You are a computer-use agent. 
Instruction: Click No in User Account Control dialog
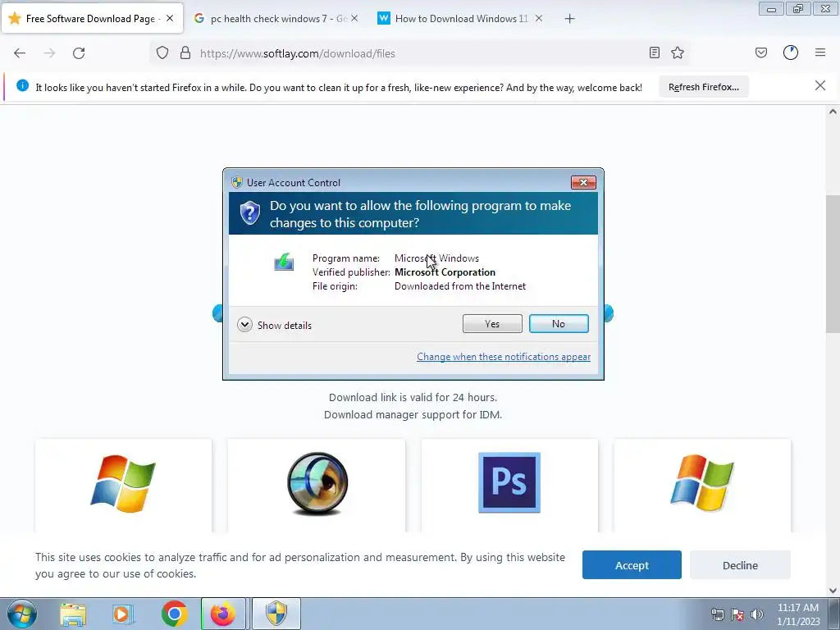pos(558,323)
